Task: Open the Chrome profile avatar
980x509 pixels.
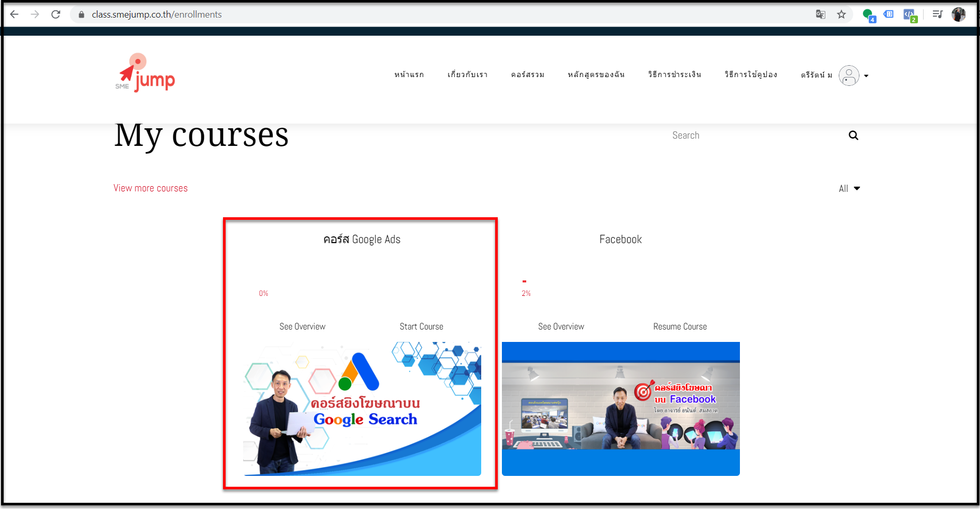Action: (959, 14)
